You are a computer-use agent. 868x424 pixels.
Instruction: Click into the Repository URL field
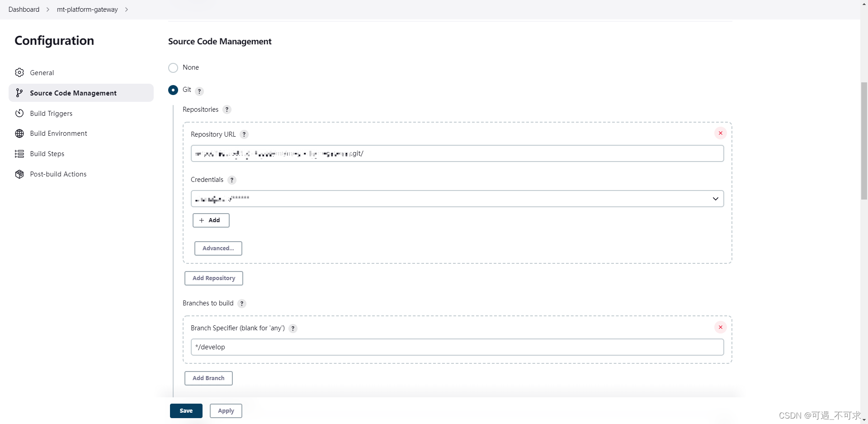pos(457,153)
